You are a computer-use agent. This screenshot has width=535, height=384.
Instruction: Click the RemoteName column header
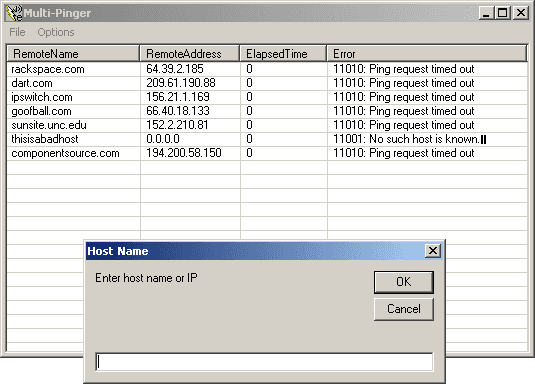(73, 54)
